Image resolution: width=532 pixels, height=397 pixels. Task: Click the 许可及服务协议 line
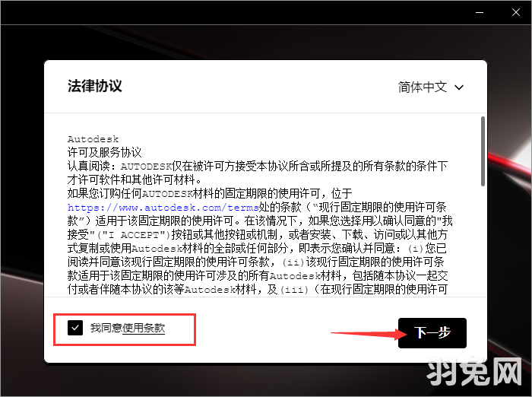(104, 152)
